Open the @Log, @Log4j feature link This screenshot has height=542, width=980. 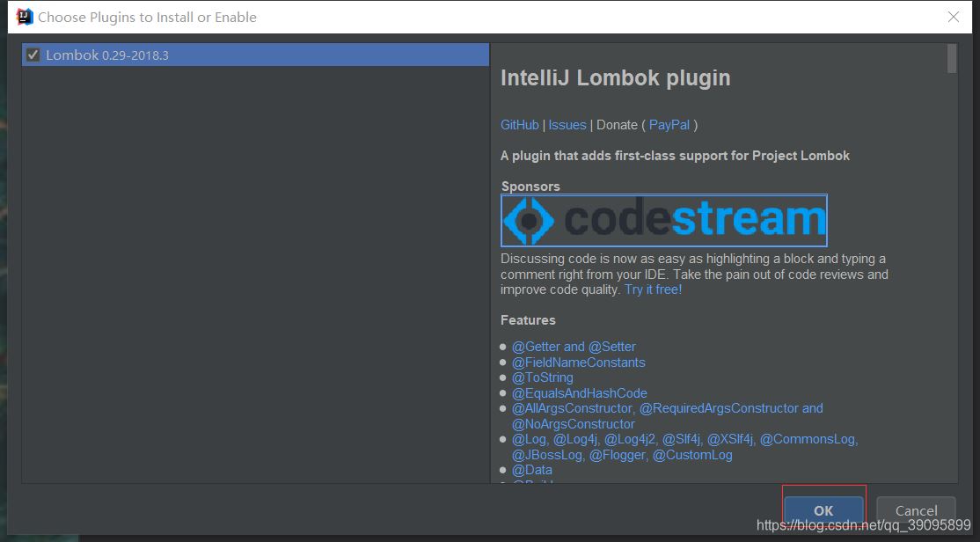point(684,447)
